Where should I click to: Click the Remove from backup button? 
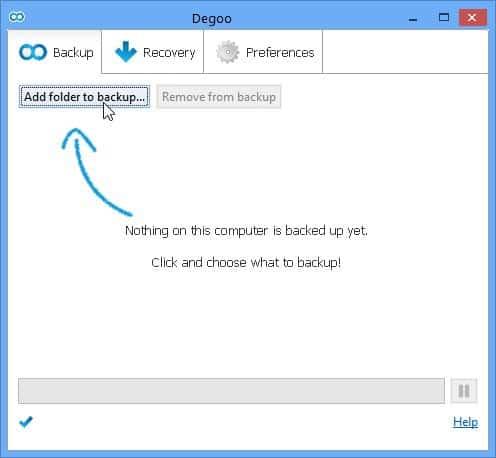coord(219,97)
